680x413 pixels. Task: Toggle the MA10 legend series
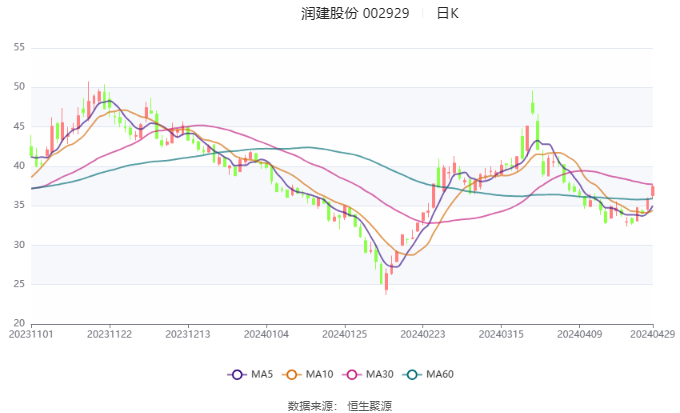coord(294,374)
